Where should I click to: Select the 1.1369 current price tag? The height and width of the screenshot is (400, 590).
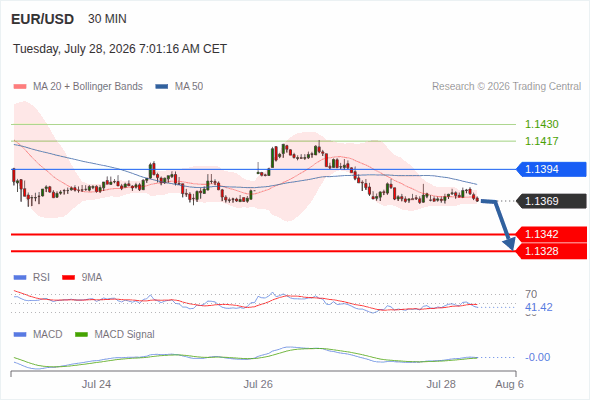point(551,201)
